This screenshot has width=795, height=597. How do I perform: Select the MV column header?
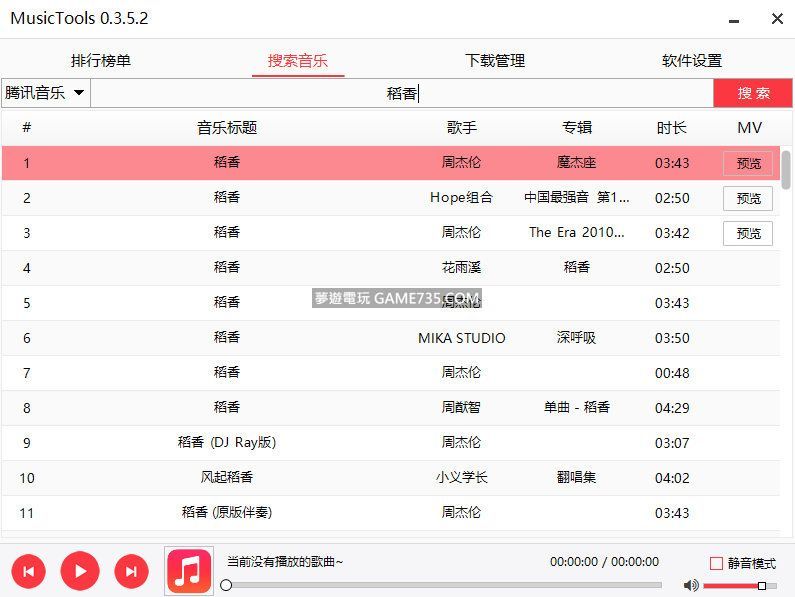[749, 128]
